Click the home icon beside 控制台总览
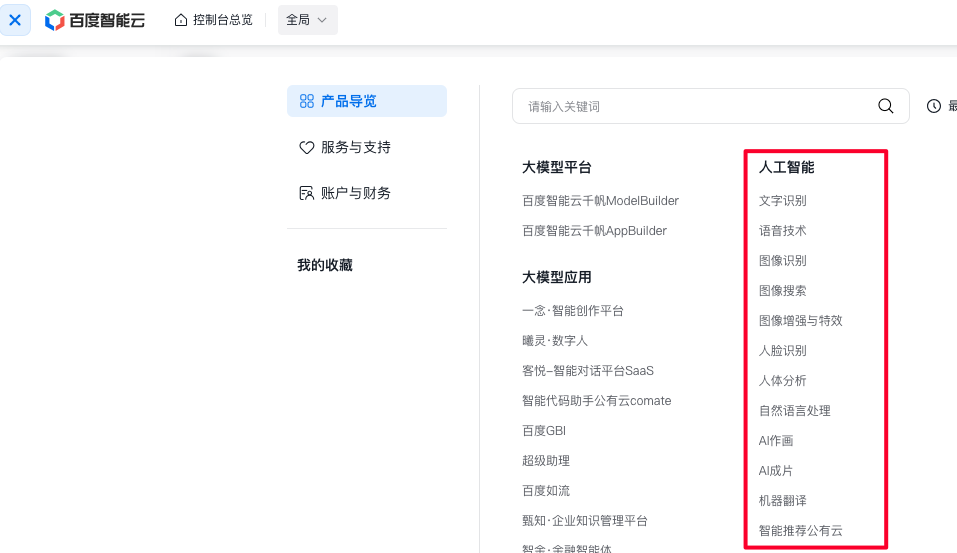Viewport: 957px width, 553px height. pos(181,20)
